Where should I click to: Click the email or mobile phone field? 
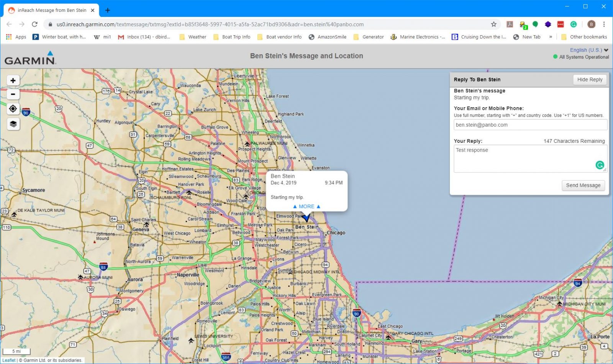530,125
